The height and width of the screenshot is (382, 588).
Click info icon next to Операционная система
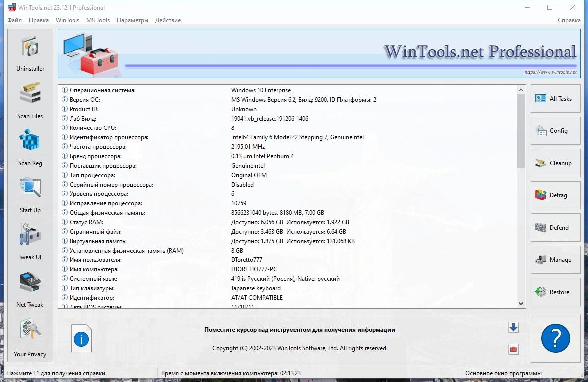click(x=65, y=90)
